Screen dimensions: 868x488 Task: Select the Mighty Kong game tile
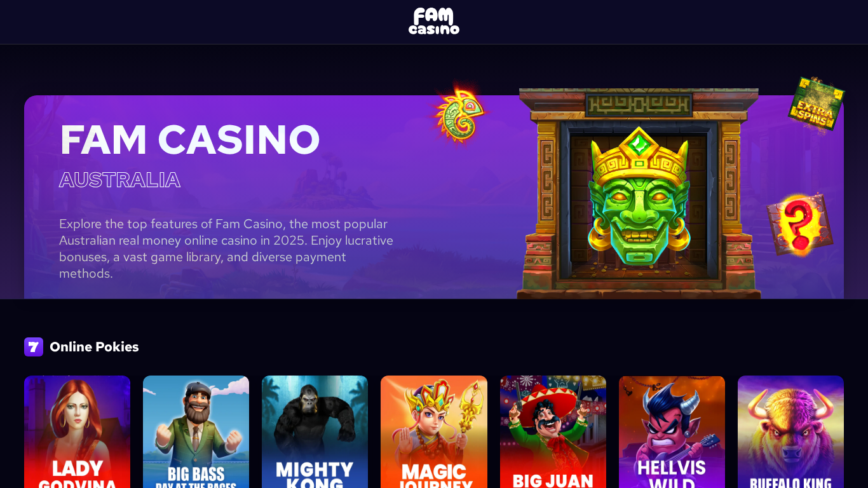point(315,432)
